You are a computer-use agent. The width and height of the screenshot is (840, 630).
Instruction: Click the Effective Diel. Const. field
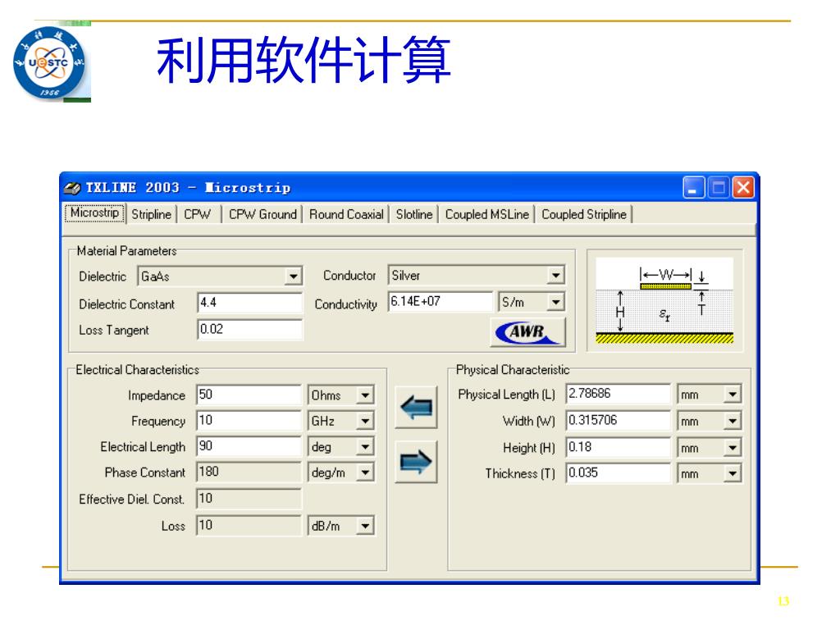249,499
